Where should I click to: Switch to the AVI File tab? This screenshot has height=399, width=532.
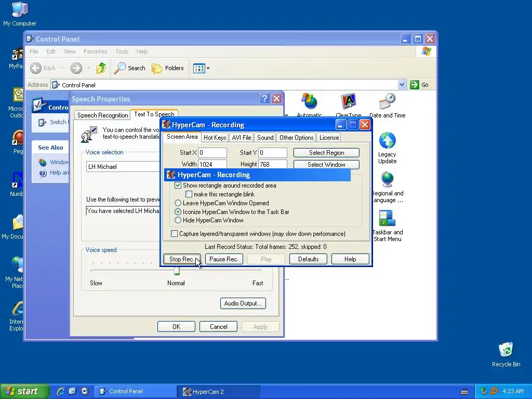(x=241, y=137)
